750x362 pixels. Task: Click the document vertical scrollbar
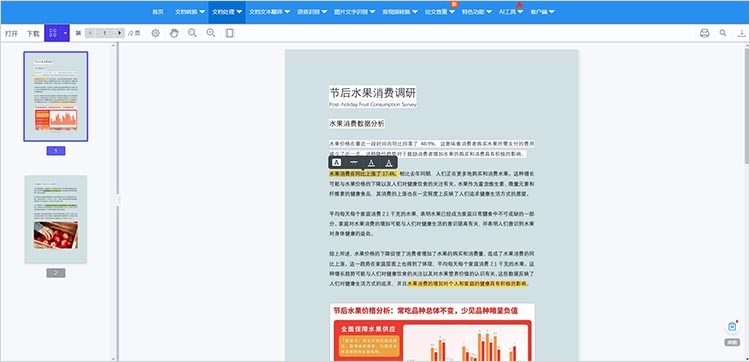(747, 105)
